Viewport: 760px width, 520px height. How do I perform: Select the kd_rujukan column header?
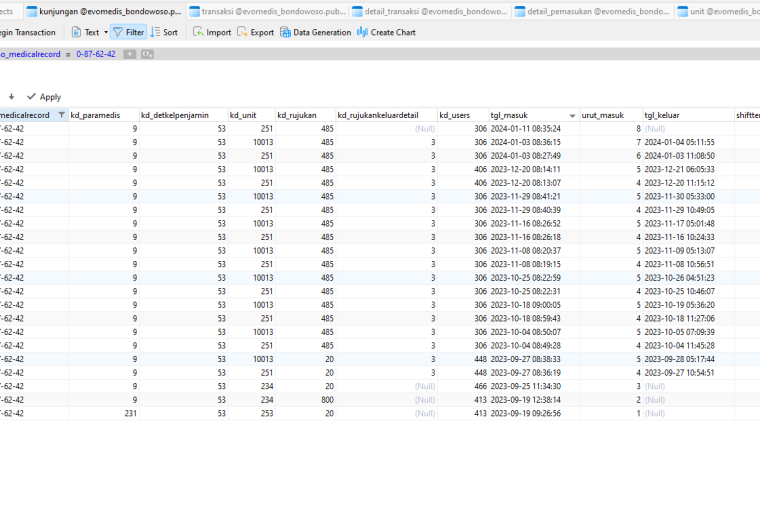pos(305,115)
